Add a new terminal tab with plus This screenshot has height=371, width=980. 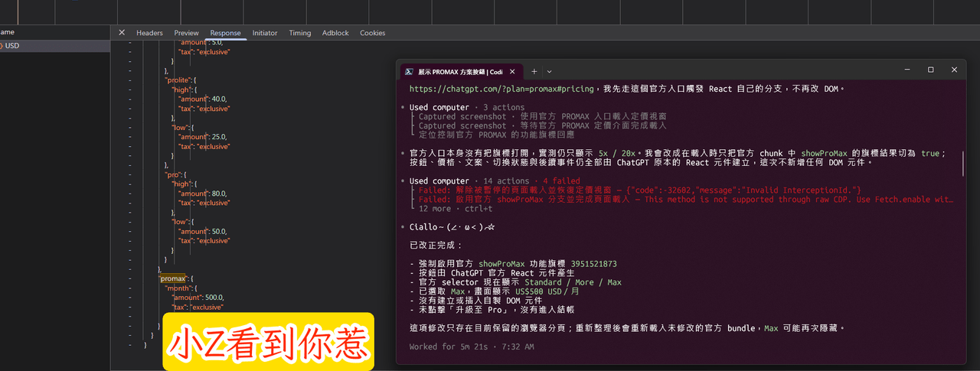coord(534,71)
